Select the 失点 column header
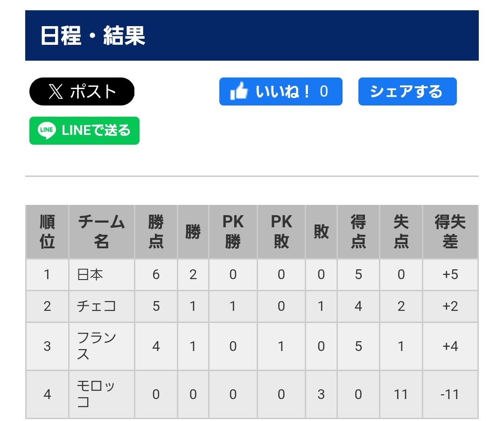This screenshot has height=421, width=504. pos(401,232)
